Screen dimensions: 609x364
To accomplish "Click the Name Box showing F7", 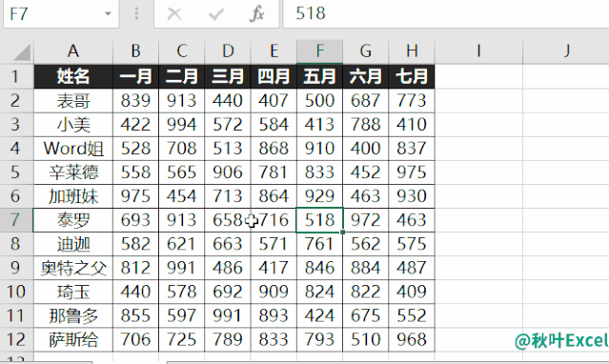I will [61, 14].
